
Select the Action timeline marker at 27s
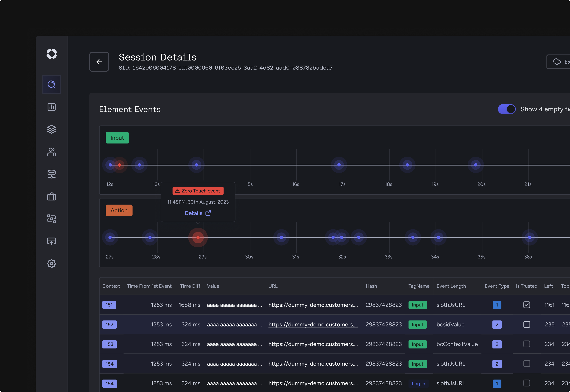(110, 237)
